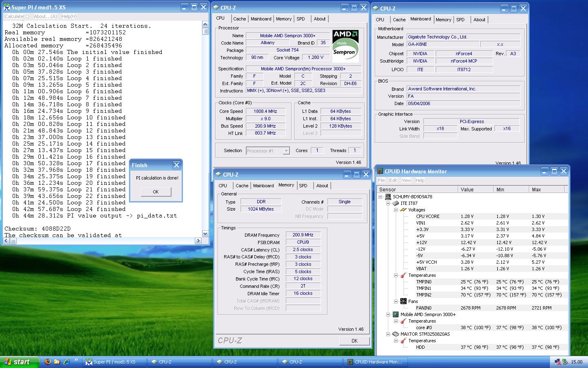This screenshot has width=588, height=368.
Task: Click thermometer icon of Temperatures above core #0
Action: click(x=403, y=321)
